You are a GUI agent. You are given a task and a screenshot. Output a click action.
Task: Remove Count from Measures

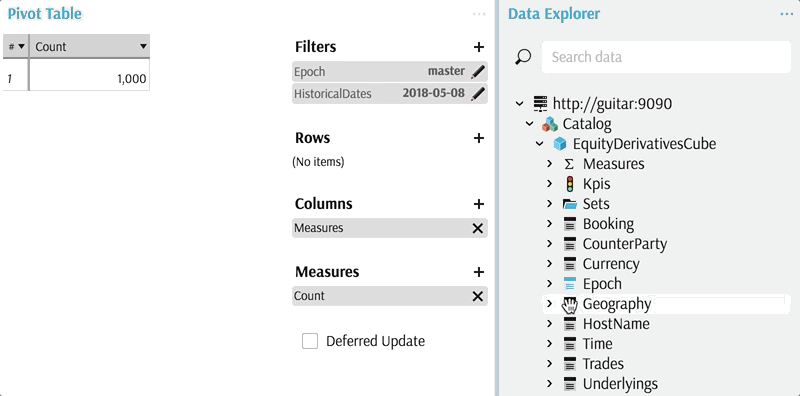click(x=478, y=296)
